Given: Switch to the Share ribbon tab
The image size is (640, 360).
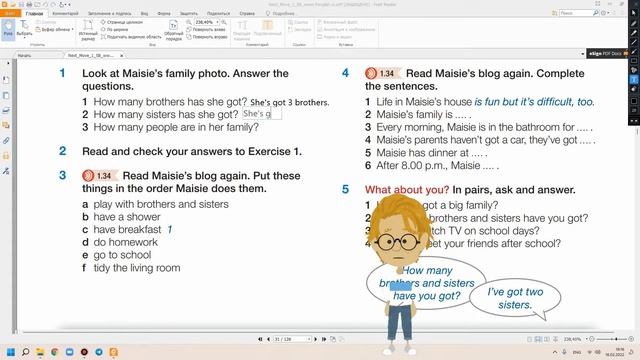Looking at the screenshot, I should point(218,13).
